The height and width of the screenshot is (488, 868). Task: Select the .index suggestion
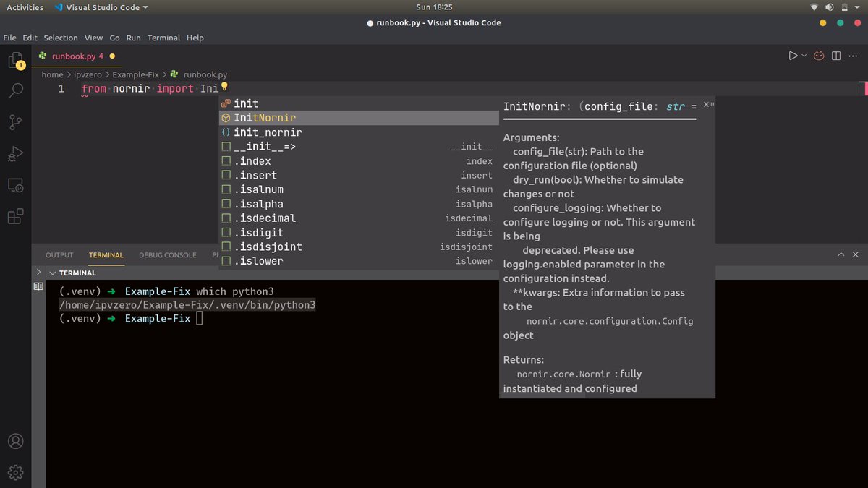(359, 161)
